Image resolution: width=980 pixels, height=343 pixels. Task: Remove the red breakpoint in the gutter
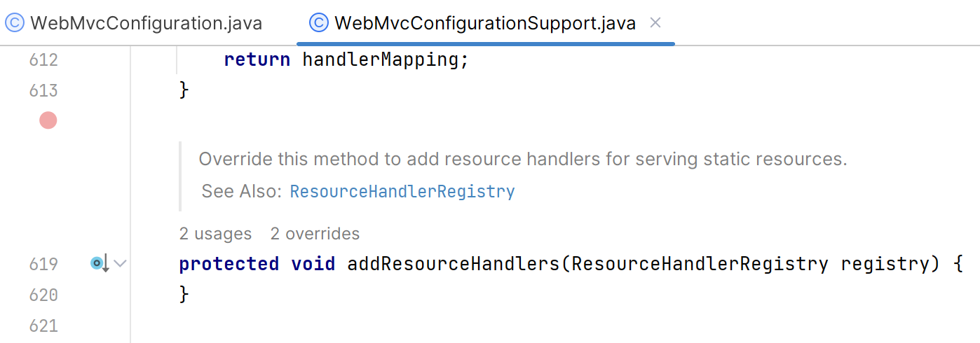(48, 120)
